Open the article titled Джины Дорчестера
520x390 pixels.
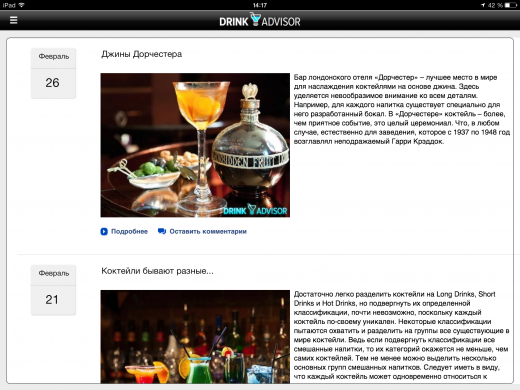141,54
